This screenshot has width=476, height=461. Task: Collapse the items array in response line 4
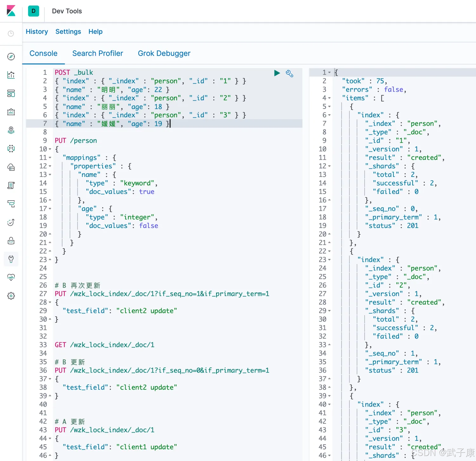tap(329, 98)
